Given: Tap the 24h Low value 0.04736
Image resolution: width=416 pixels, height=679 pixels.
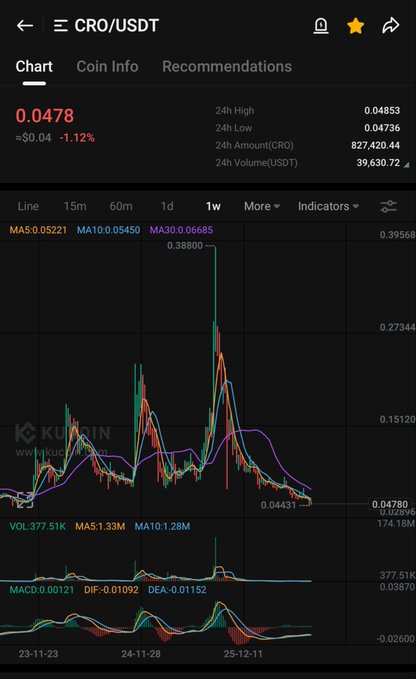Looking at the screenshot, I should (382, 128).
